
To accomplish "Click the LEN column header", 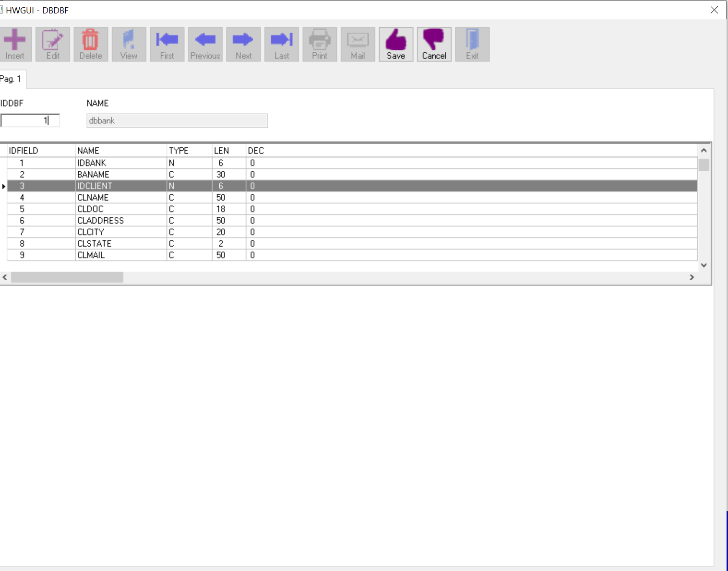I will [229, 151].
